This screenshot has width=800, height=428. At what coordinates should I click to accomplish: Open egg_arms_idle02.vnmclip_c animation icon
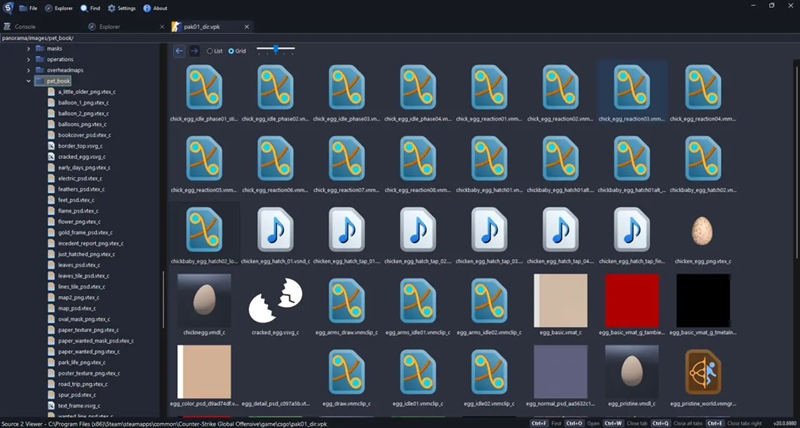[x=489, y=300]
